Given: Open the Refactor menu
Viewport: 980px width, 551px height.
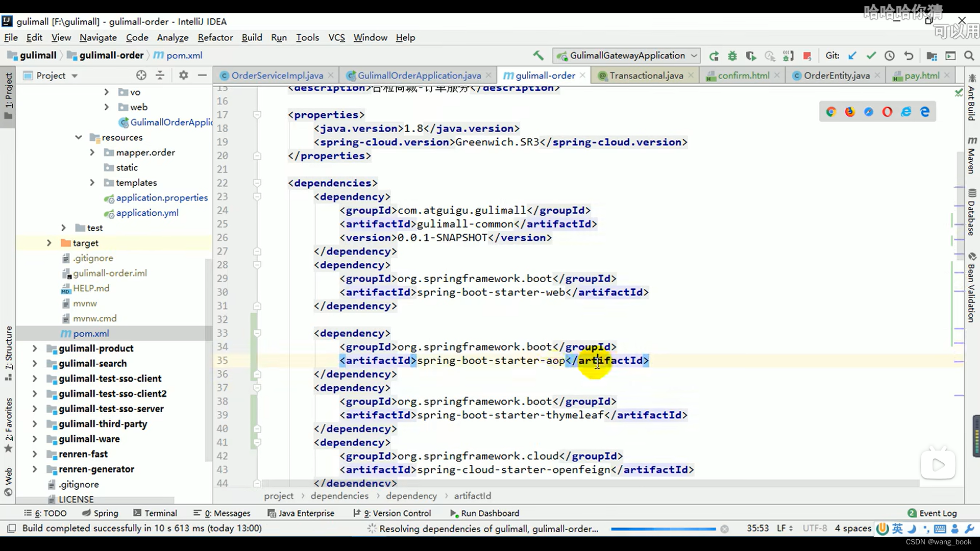Looking at the screenshot, I should click(215, 37).
